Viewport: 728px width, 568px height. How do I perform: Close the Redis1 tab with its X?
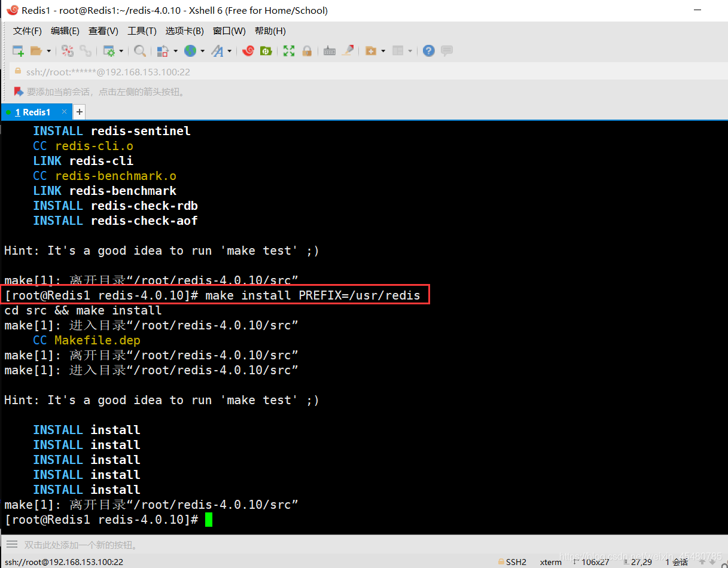pyautogui.click(x=64, y=112)
